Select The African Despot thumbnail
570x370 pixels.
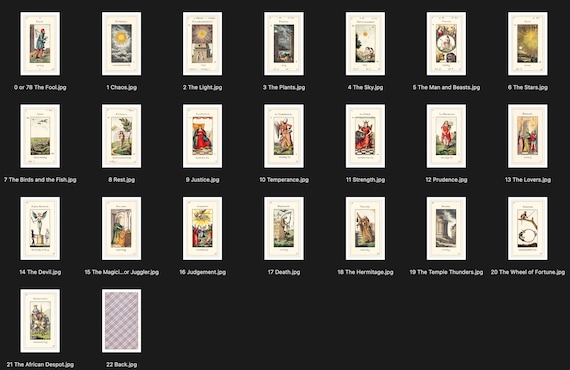click(40, 321)
